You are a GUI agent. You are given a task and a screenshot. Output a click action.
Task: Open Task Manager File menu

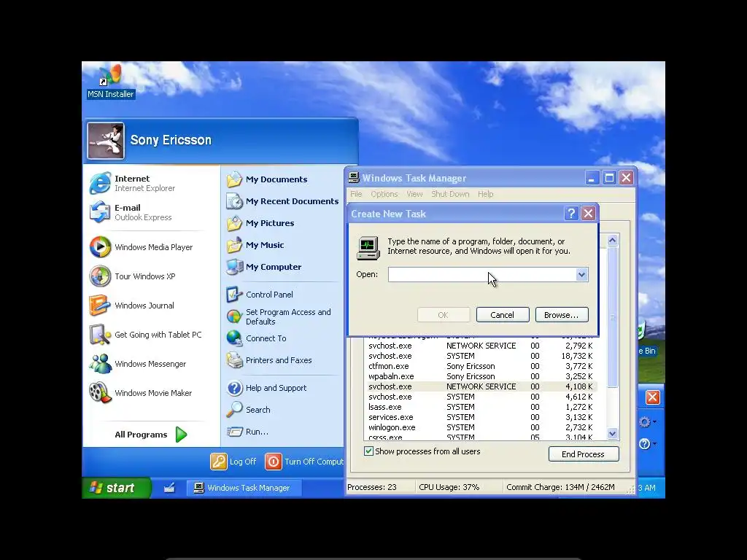pyautogui.click(x=356, y=194)
